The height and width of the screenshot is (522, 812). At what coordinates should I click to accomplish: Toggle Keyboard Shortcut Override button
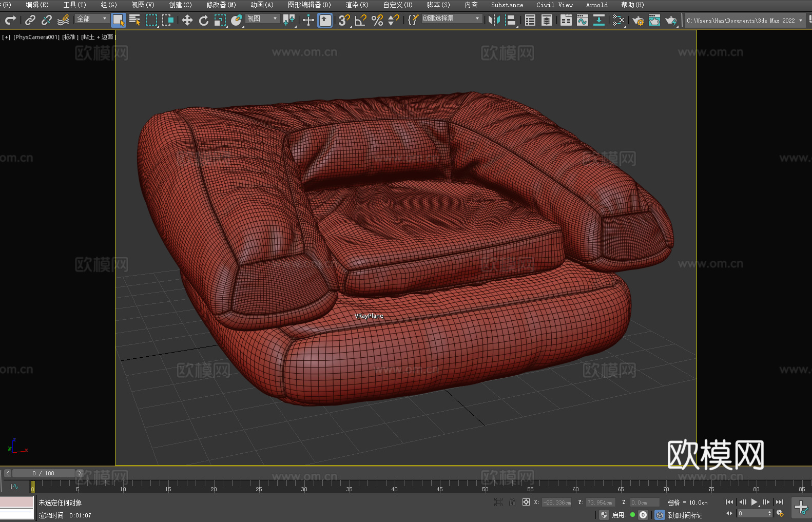(325, 20)
